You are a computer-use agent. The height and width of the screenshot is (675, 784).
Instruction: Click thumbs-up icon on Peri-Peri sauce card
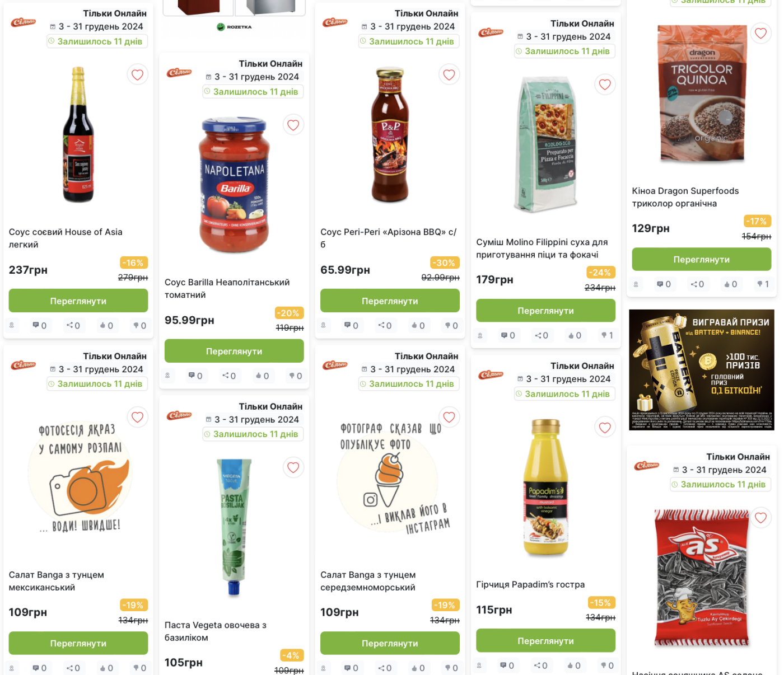coord(418,325)
